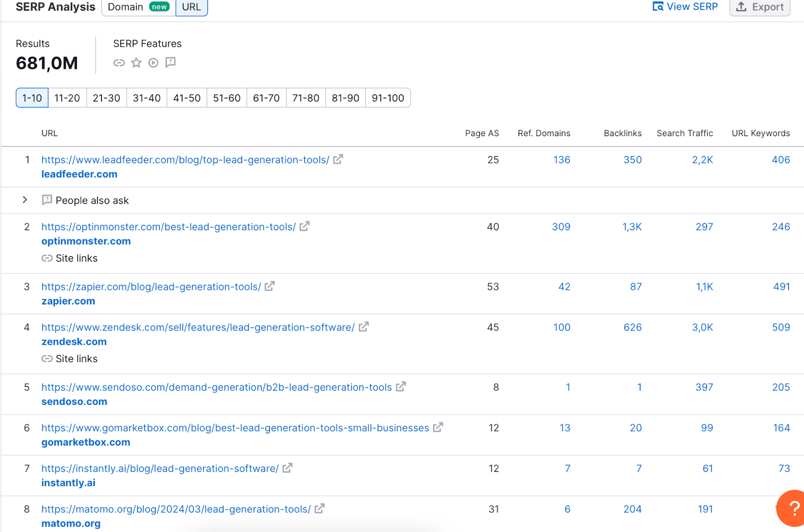Open the zendesk.com domain link
Screen dimensions: 804x532
click(x=74, y=342)
